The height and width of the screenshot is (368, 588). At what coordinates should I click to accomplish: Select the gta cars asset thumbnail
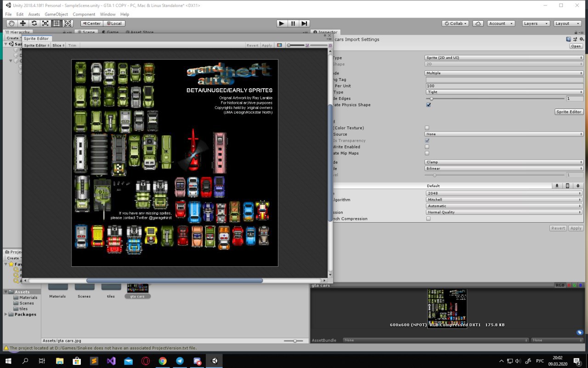[x=137, y=288]
